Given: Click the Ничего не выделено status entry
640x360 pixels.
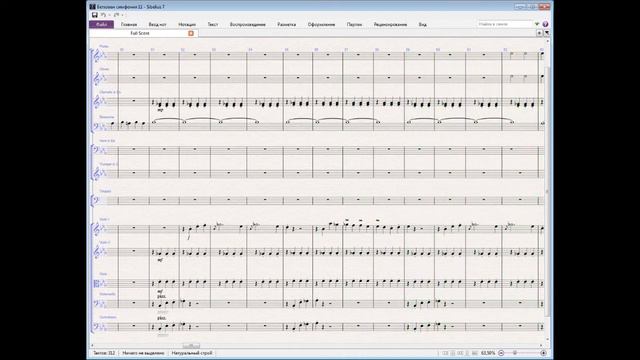Looking at the screenshot, I should (143, 353).
